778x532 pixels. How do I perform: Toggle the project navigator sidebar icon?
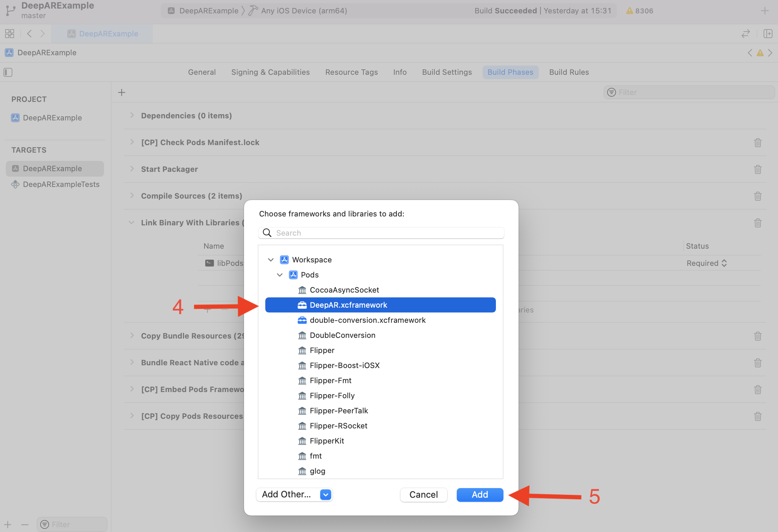tap(8, 72)
